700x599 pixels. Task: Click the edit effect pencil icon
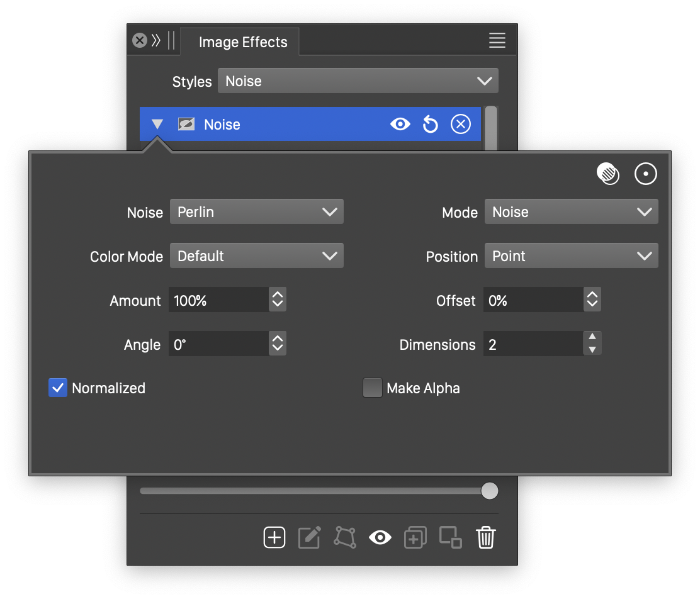pyautogui.click(x=309, y=537)
